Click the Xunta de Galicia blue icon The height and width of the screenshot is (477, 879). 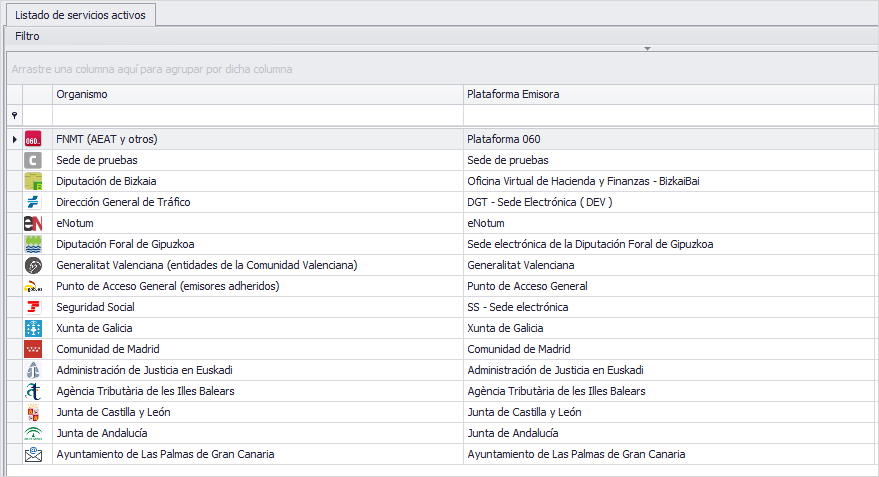coord(33,328)
